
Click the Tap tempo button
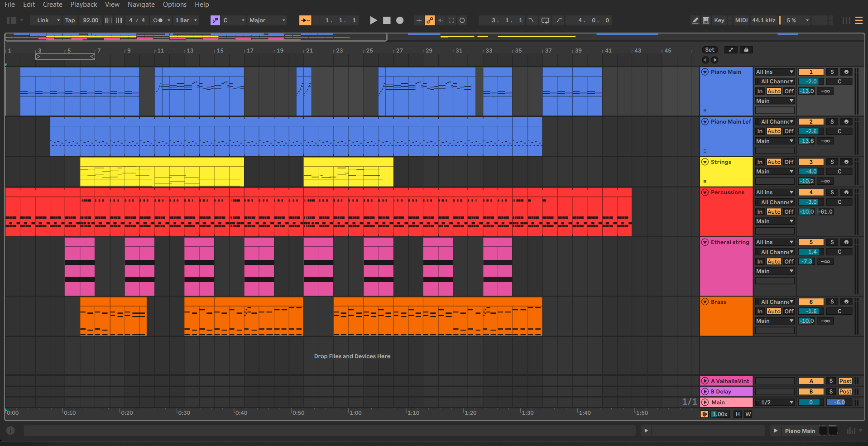click(x=70, y=20)
